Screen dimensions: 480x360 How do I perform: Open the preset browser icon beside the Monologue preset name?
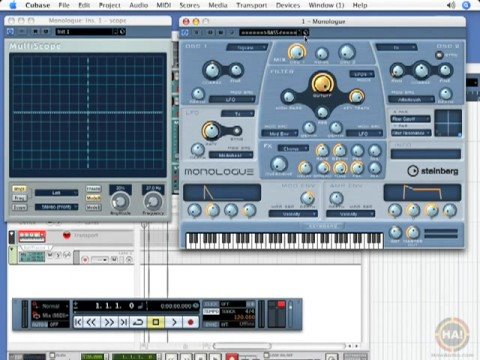pyautogui.click(x=306, y=32)
